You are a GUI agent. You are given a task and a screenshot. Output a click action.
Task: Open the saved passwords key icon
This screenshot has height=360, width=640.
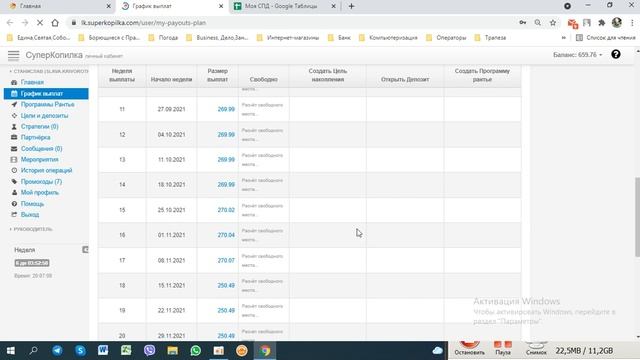point(523,23)
